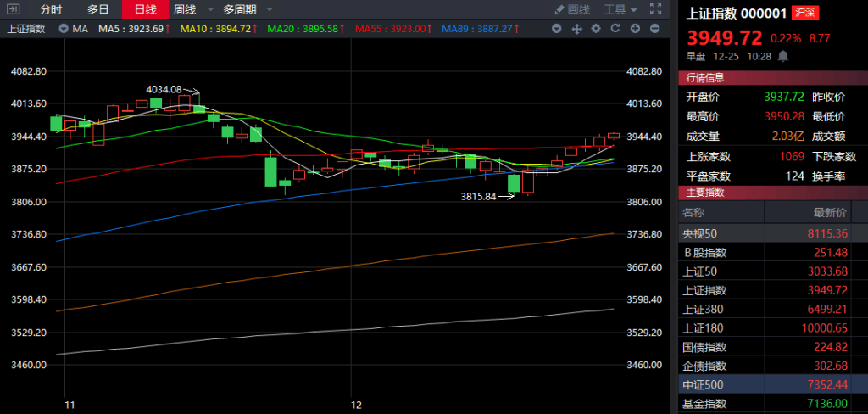868x414 pixels.
Task: Open chart settings gear icon
Action: (x=596, y=28)
